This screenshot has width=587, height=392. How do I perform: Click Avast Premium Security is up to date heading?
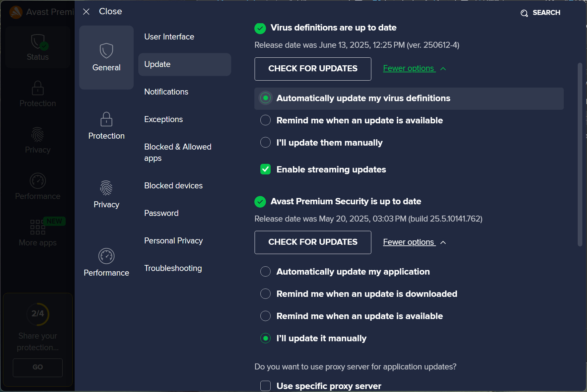346,202
